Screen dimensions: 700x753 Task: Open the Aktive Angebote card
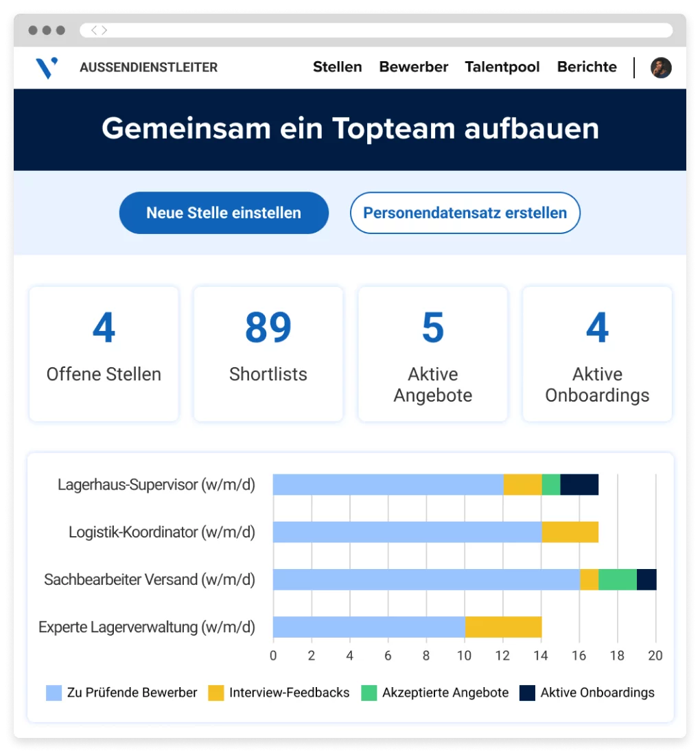point(432,354)
